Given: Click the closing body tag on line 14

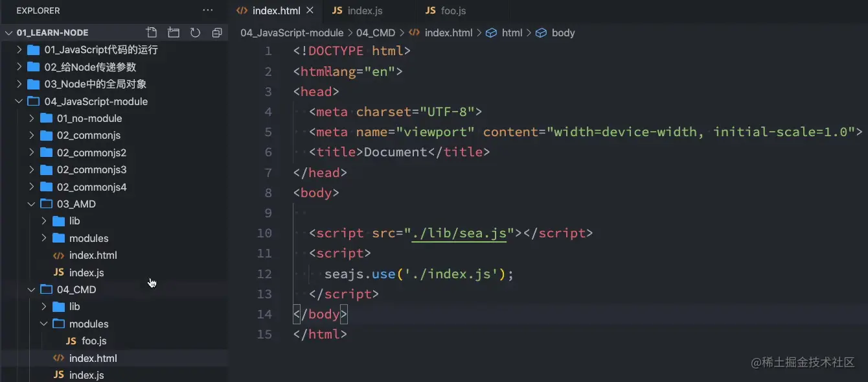Looking at the screenshot, I should coord(321,315).
